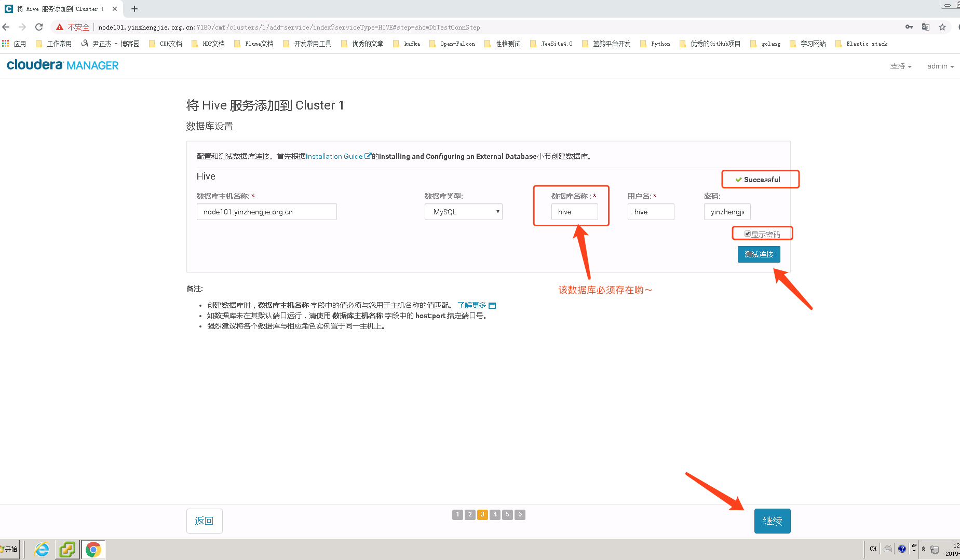
Task: Click the key icon in the address bar
Action: tap(909, 27)
